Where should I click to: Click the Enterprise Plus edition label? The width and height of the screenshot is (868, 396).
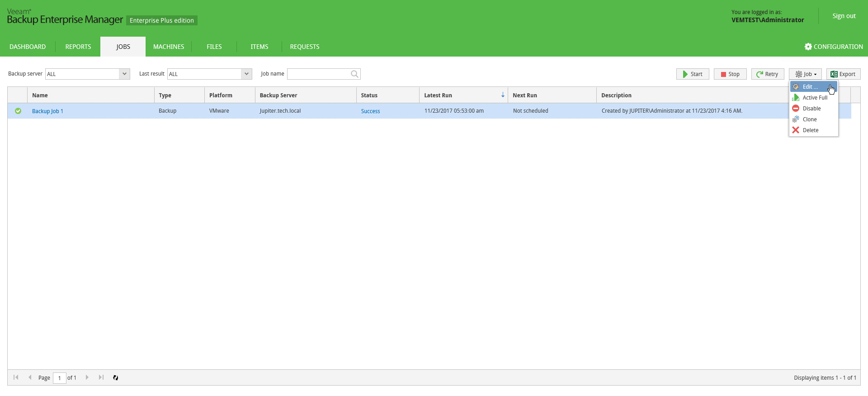(162, 20)
